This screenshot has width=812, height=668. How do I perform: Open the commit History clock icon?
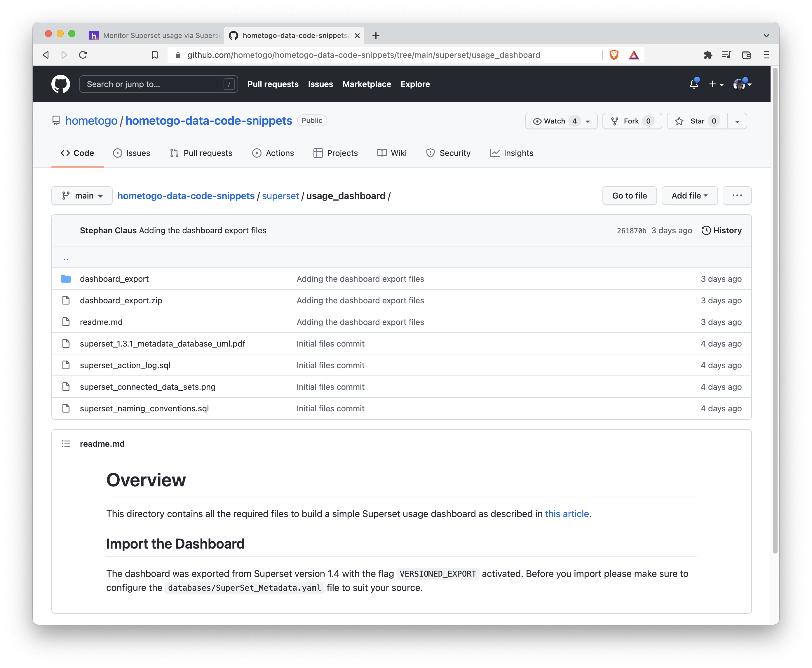pyautogui.click(x=706, y=230)
